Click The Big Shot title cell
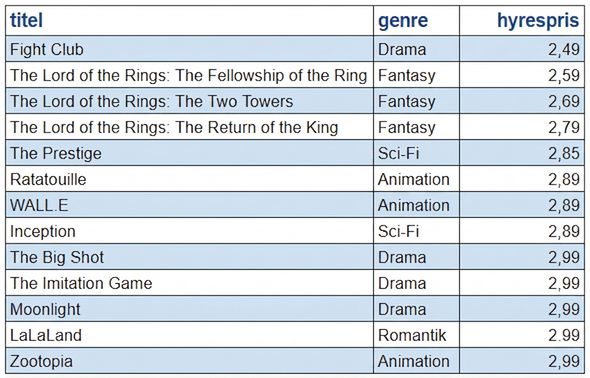590x378 pixels. pos(189,257)
